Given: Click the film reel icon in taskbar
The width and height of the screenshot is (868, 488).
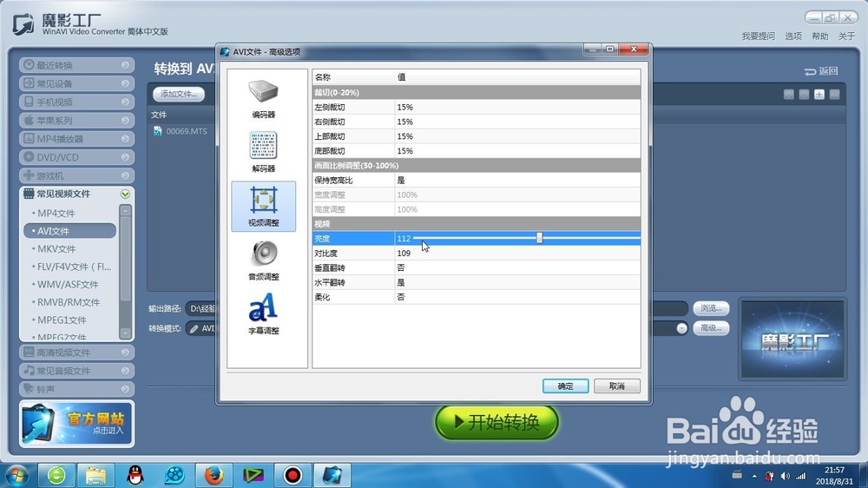Looking at the screenshot, I should tap(174, 475).
